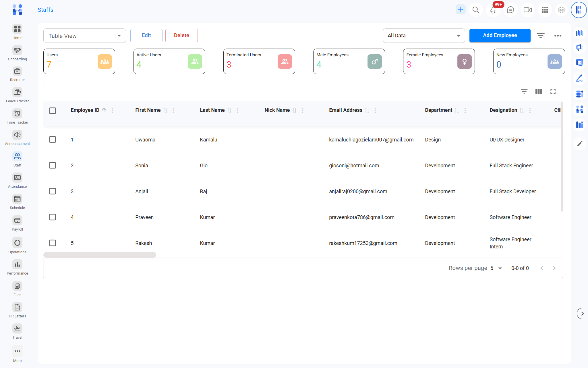Open the Time Tracker module

[17, 114]
